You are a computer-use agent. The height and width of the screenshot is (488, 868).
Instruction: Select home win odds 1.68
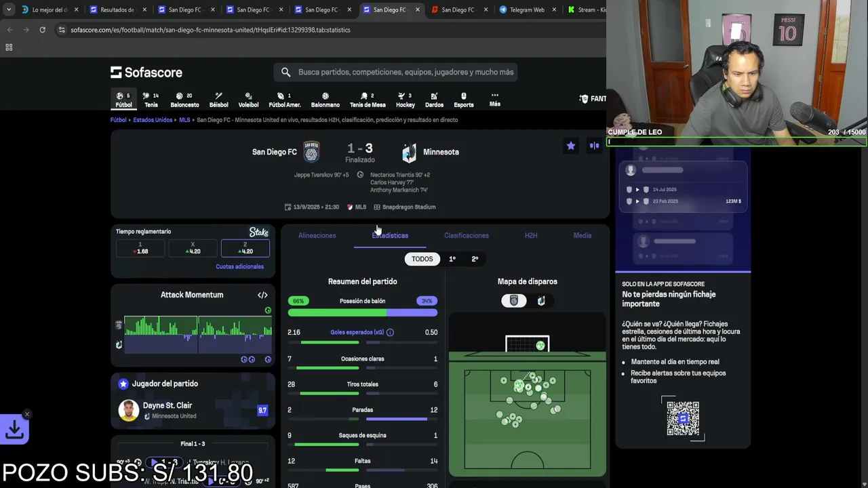click(x=140, y=248)
